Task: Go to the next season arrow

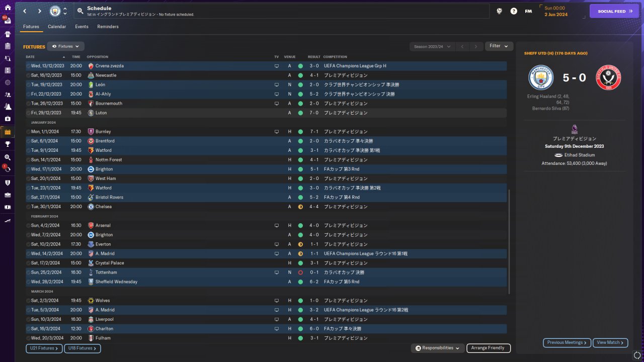Action: 476,46
